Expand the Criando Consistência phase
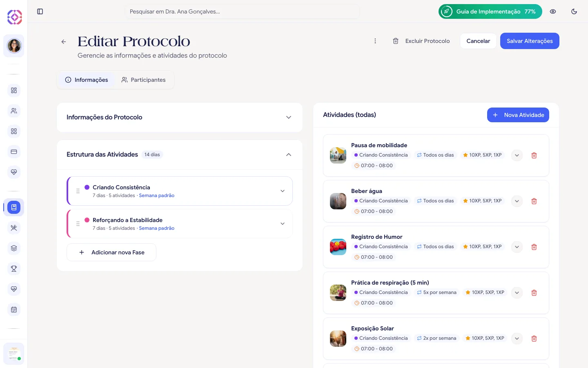588x368 pixels. click(x=283, y=191)
